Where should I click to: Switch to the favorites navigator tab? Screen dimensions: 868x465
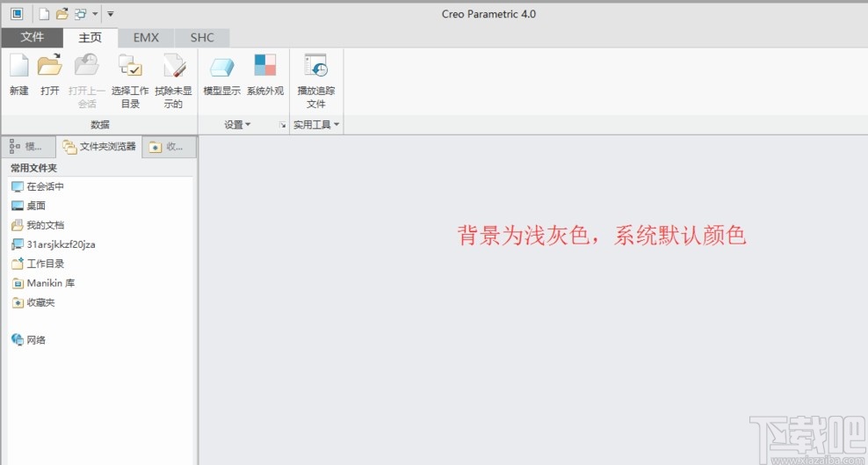pos(170,147)
